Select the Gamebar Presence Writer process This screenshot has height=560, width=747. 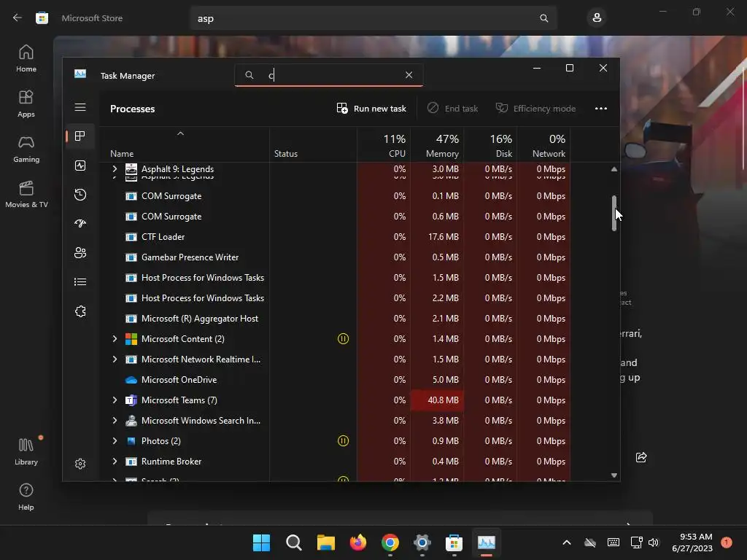click(x=334, y=257)
